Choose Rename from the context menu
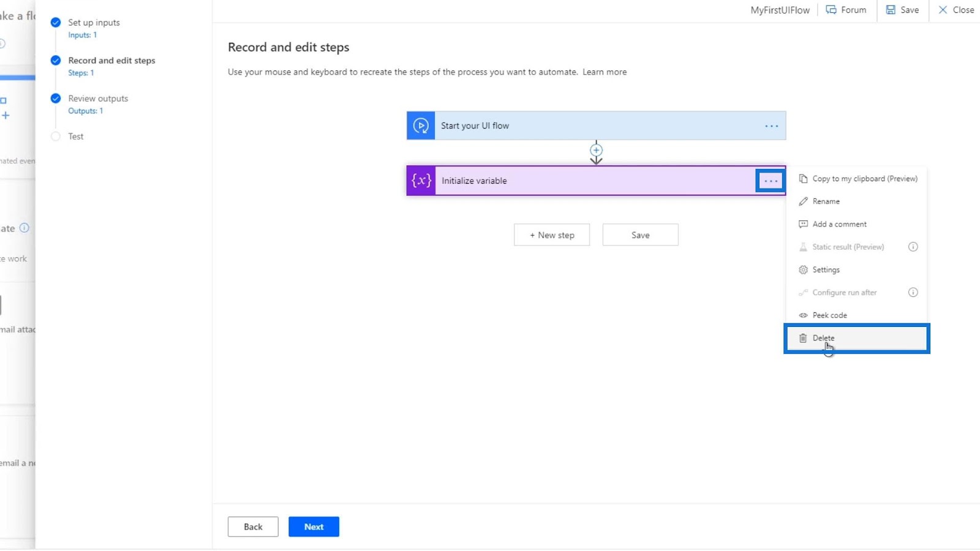Screen dimensions: 980x551 click(x=826, y=201)
